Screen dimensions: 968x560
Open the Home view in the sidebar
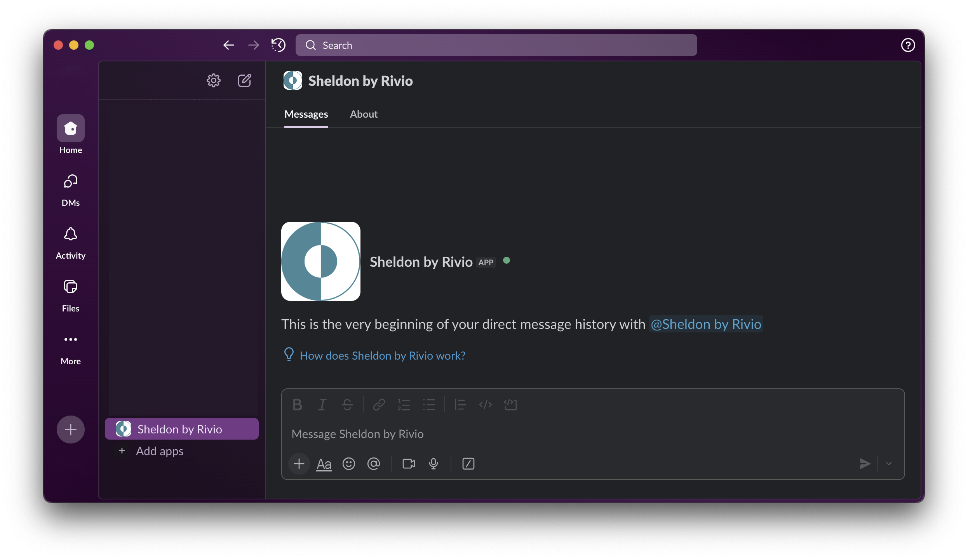click(x=71, y=134)
